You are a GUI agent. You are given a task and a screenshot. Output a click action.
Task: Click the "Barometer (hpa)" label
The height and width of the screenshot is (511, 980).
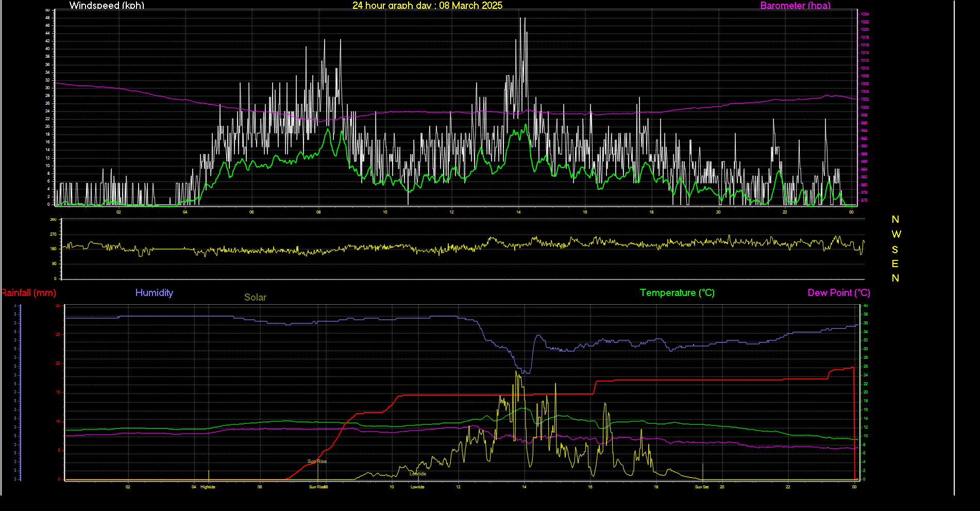pyautogui.click(x=795, y=5)
